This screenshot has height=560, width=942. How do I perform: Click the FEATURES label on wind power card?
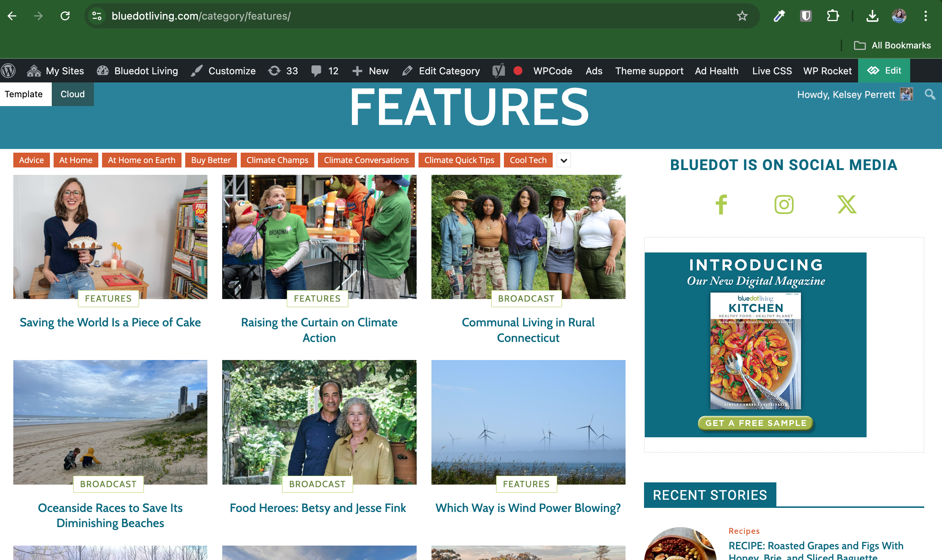pyautogui.click(x=526, y=484)
